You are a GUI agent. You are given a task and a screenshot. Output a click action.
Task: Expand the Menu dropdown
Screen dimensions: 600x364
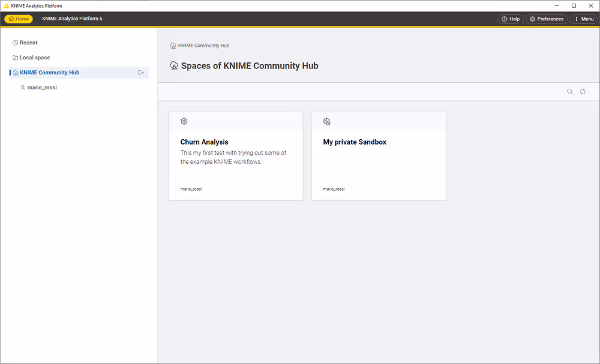point(583,19)
